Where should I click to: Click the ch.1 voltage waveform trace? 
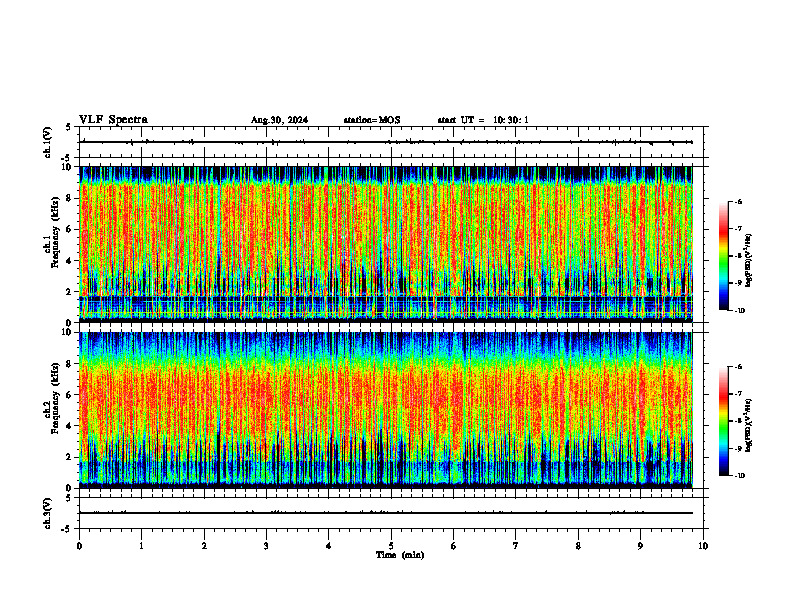(386, 142)
